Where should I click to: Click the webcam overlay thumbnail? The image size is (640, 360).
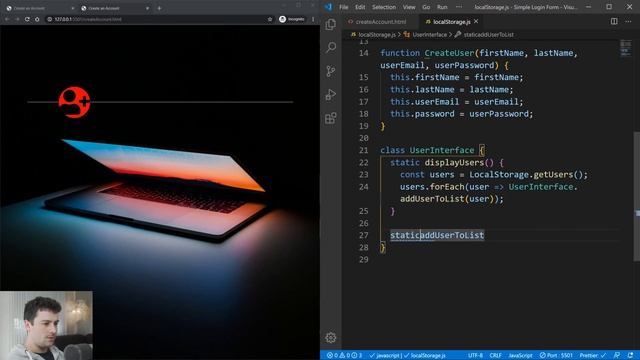tap(46, 325)
